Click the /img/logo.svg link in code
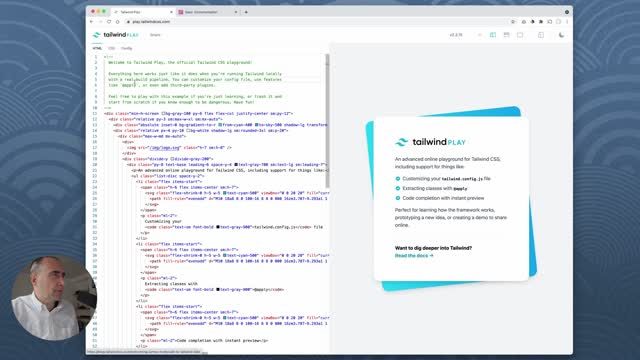This screenshot has height=360, width=640. (164, 148)
